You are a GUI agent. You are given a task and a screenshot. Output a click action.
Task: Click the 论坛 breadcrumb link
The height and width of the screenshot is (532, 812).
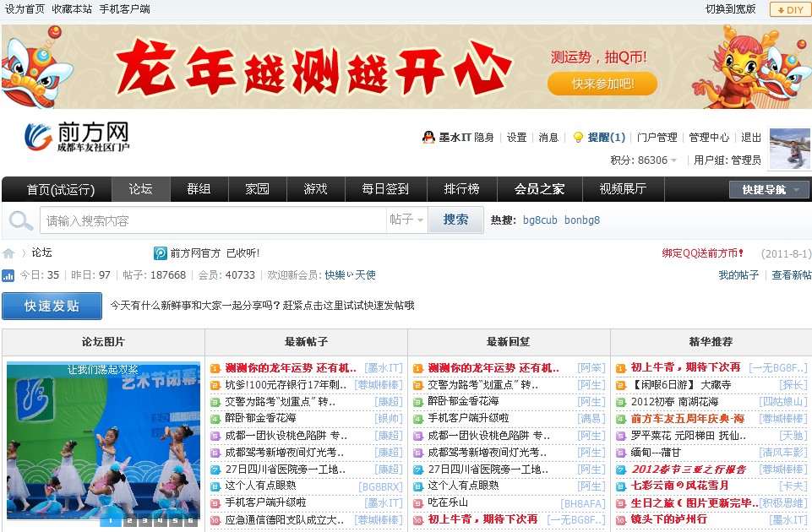(41, 252)
